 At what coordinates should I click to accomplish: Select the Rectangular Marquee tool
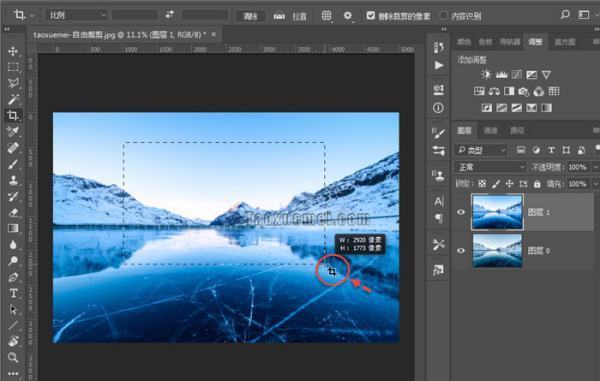(x=13, y=67)
